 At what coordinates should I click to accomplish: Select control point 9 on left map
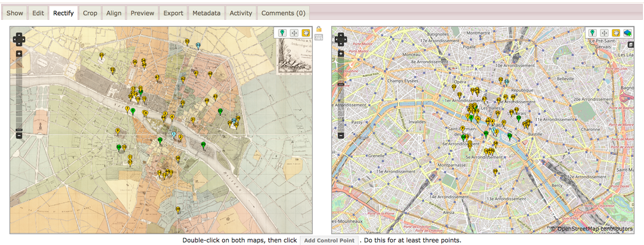118,132
